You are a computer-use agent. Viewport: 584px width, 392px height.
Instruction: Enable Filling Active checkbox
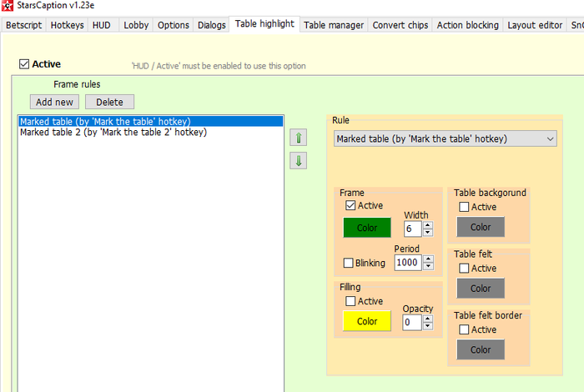coord(350,301)
